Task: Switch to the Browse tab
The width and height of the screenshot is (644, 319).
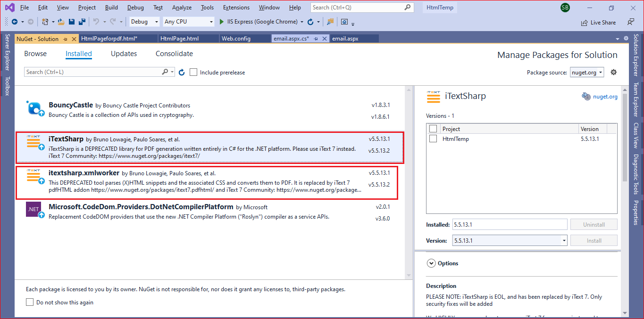Action: pos(35,54)
